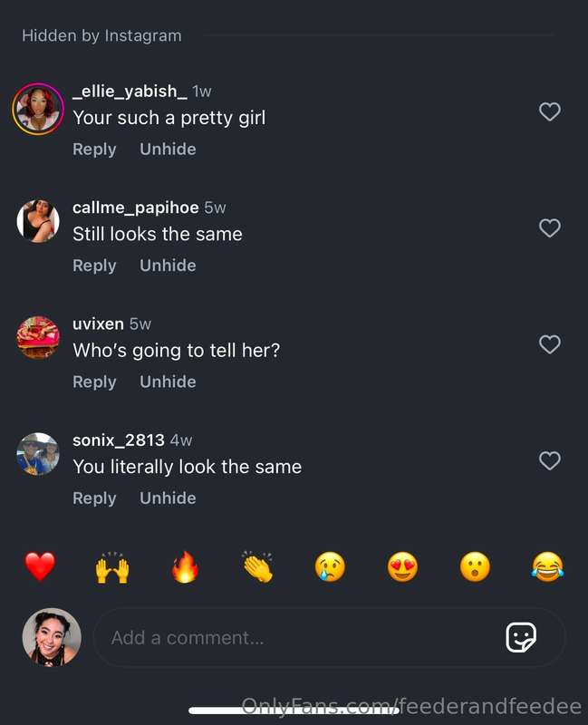The height and width of the screenshot is (725, 588).
Task: Insert the tears of joy emoji
Action: pos(548,567)
